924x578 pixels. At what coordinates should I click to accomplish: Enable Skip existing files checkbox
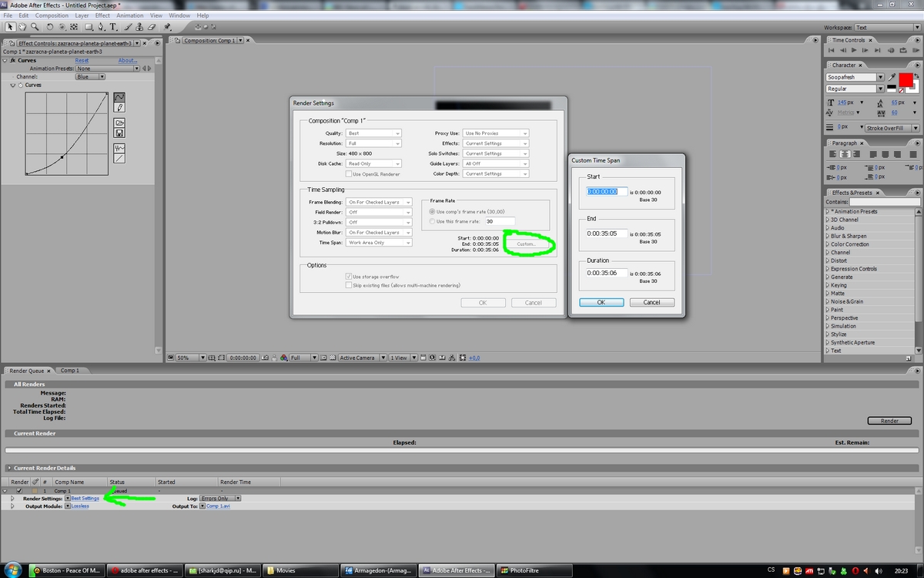click(x=349, y=285)
